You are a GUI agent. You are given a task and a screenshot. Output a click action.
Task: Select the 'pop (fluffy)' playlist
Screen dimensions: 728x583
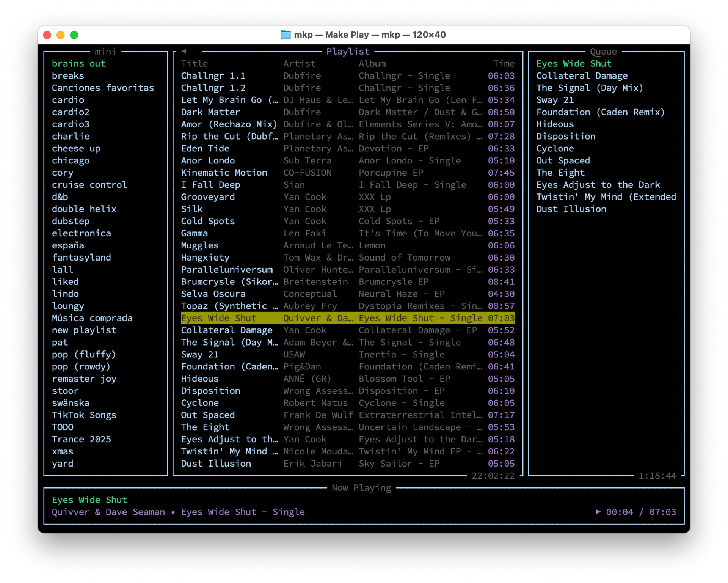84,354
